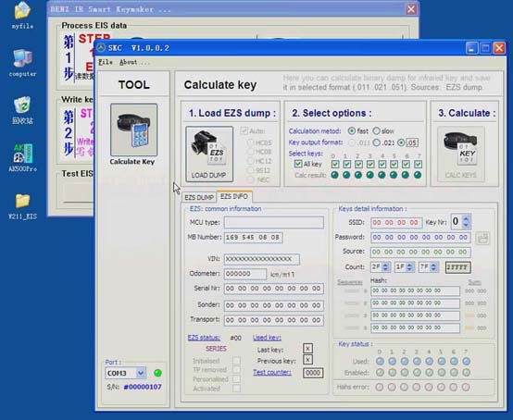This screenshot has width=513, height=420.
Task: Adjust the 7F count stepper
Action: [434, 267]
